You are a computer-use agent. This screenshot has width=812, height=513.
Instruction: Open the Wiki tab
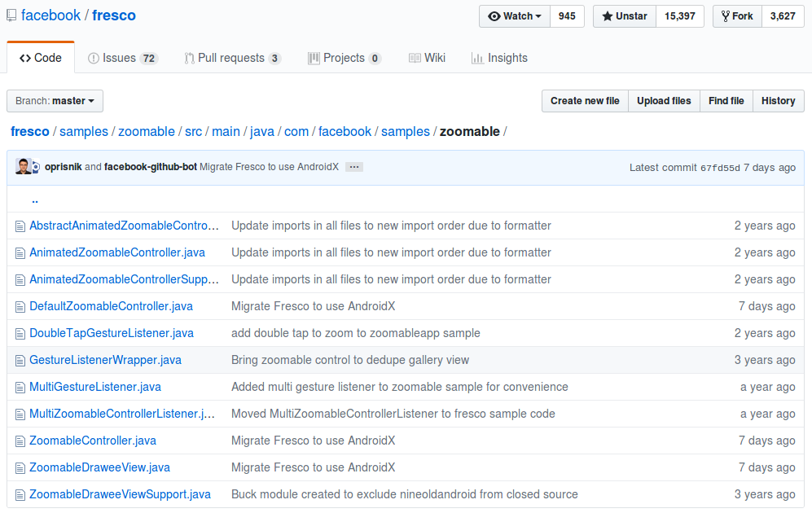[428, 58]
